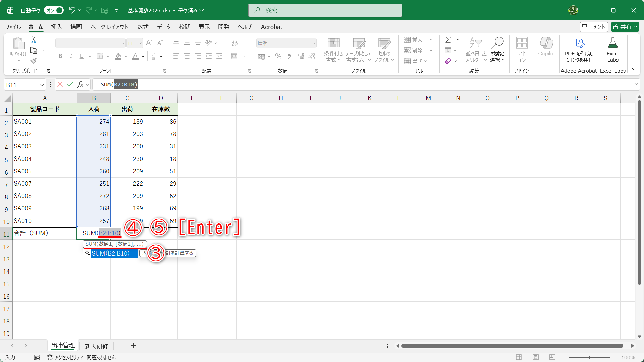This screenshot has width=644, height=362.
Task: Select the SUM(B2:B10) autocomplete suggestion
Action: [110, 254]
